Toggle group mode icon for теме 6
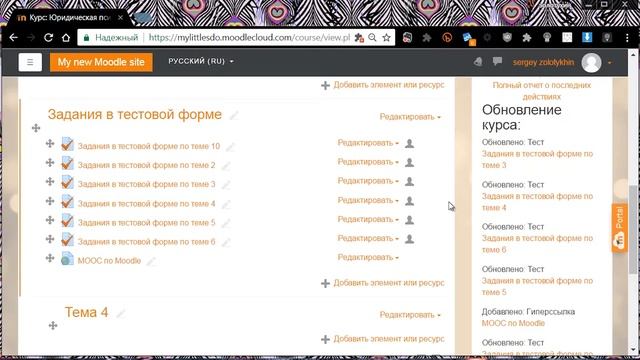This screenshot has width=640, height=360. point(409,239)
